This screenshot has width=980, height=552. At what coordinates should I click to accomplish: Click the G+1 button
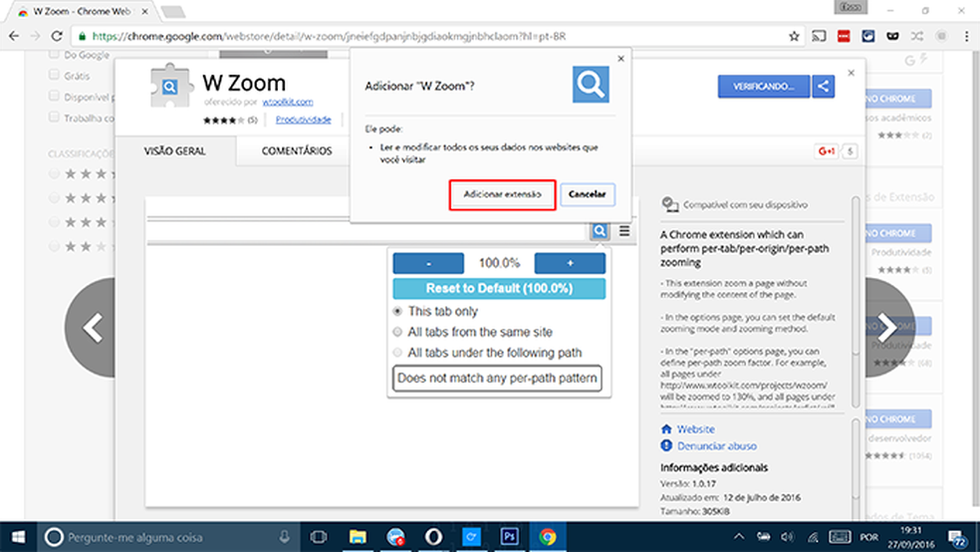point(827,151)
